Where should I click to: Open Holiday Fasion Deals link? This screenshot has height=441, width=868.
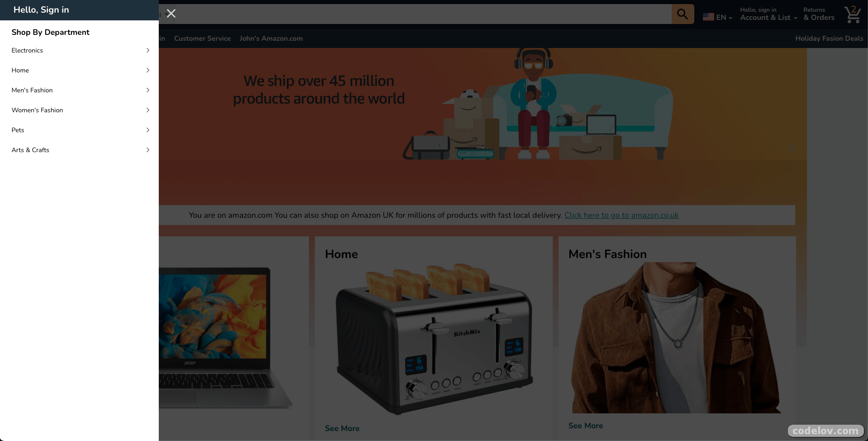point(829,38)
